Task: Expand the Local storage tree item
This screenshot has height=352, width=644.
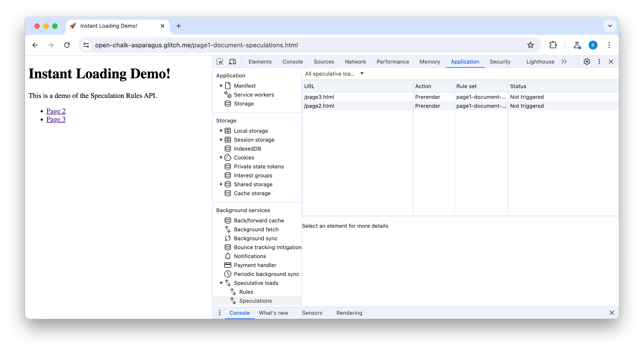Action: click(220, 130)
